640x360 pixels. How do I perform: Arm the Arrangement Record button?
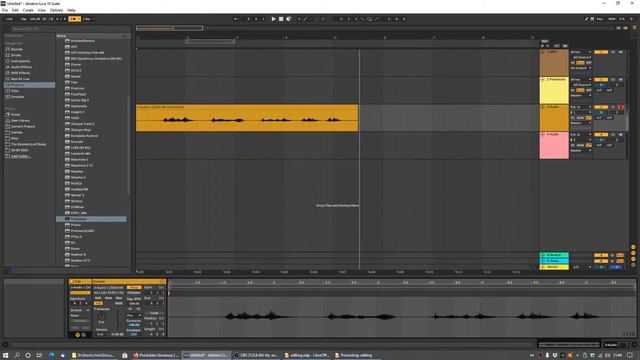pos(289,19)
